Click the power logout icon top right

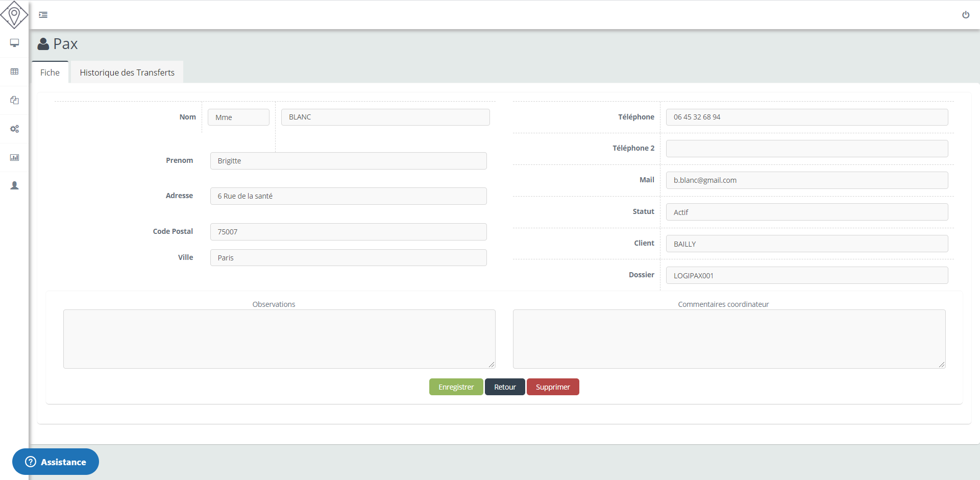(x=966, y=14)
